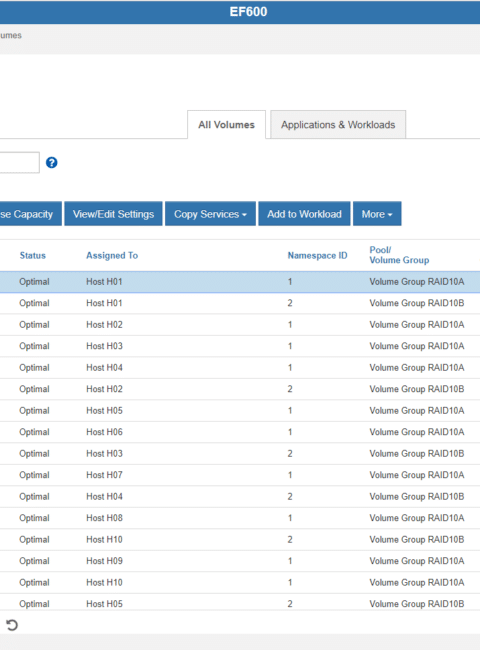Select the Host H06 row

(240, 432)
